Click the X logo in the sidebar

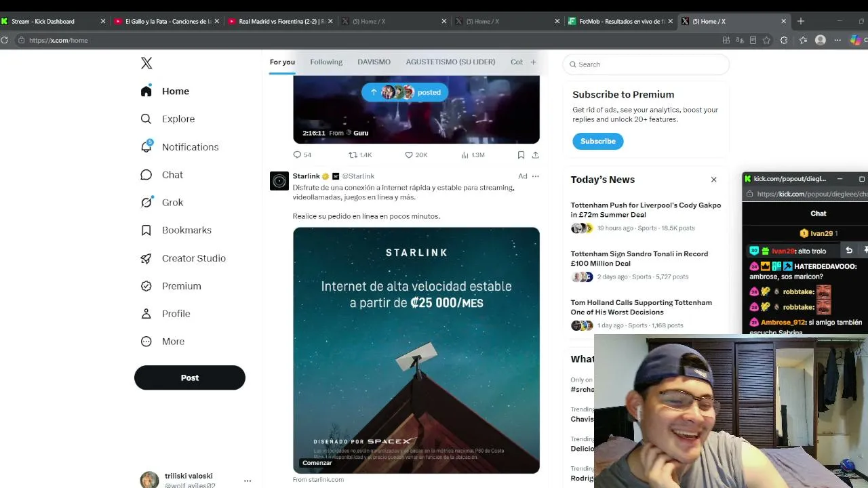(146, 63)
